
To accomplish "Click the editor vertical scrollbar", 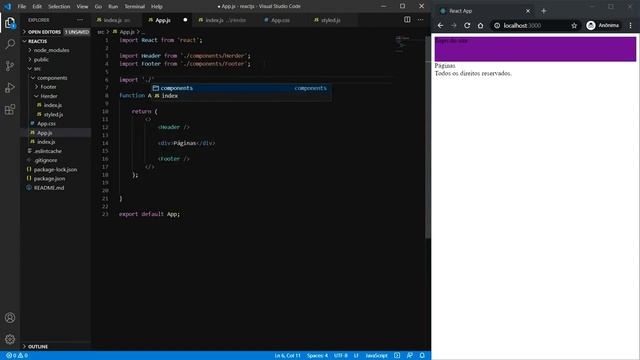I will click(427, 137).
